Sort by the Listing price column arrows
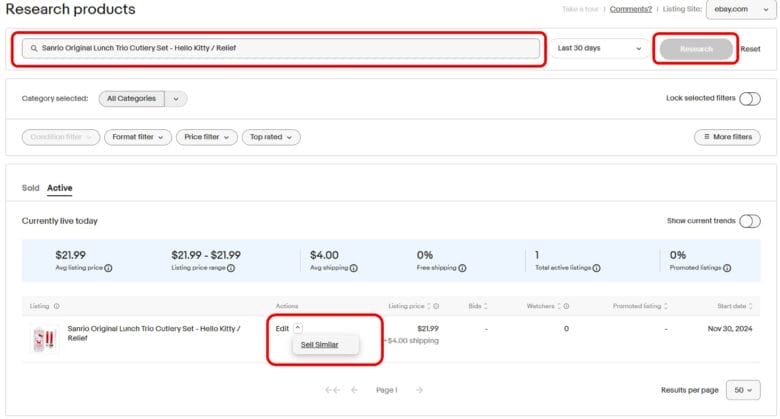 (429, 306)
